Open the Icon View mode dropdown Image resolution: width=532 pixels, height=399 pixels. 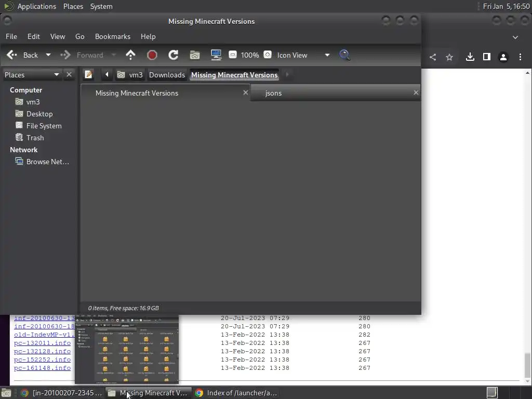point(303,55)
